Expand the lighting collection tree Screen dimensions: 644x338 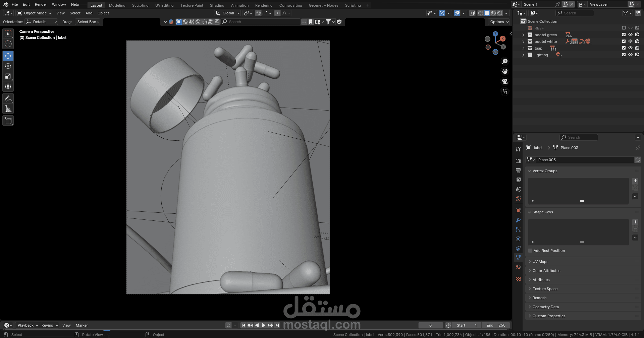[x=523, y=55]
